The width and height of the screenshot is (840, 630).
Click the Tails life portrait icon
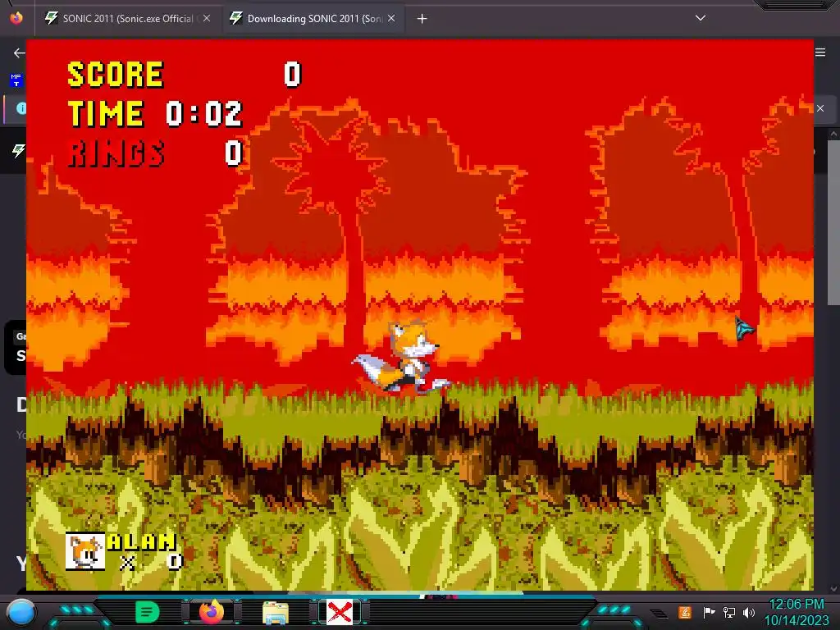pyautogui.click(x=85, y=551)
